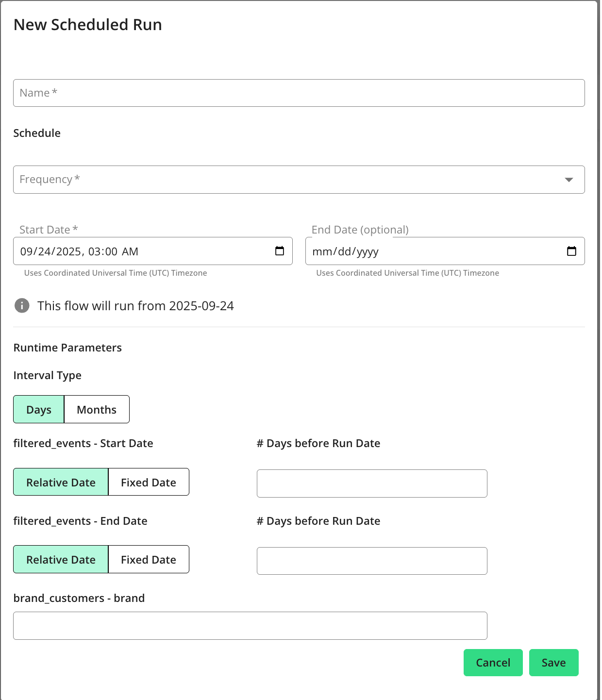Open the Start Date calendar picker icon

pyautogui.click(x=280, y=251)
